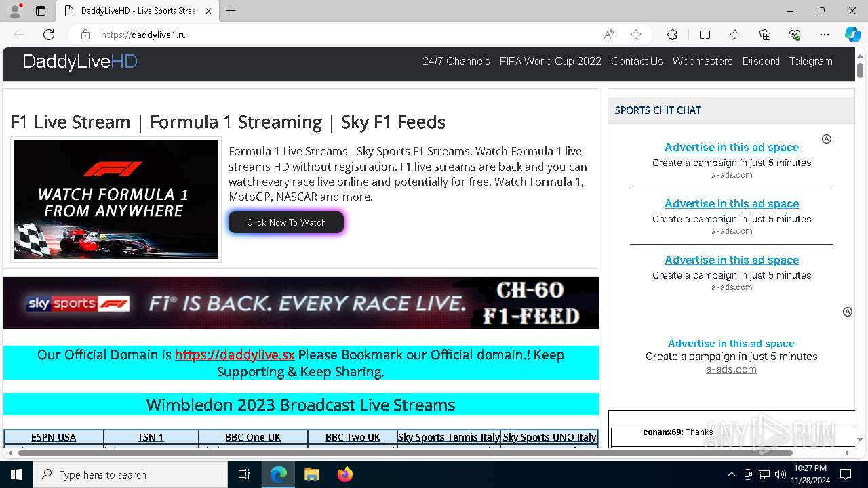This screenshot has height=488, width=868.
Task: Open the Edge profile icon
Action: pos(15,10)
